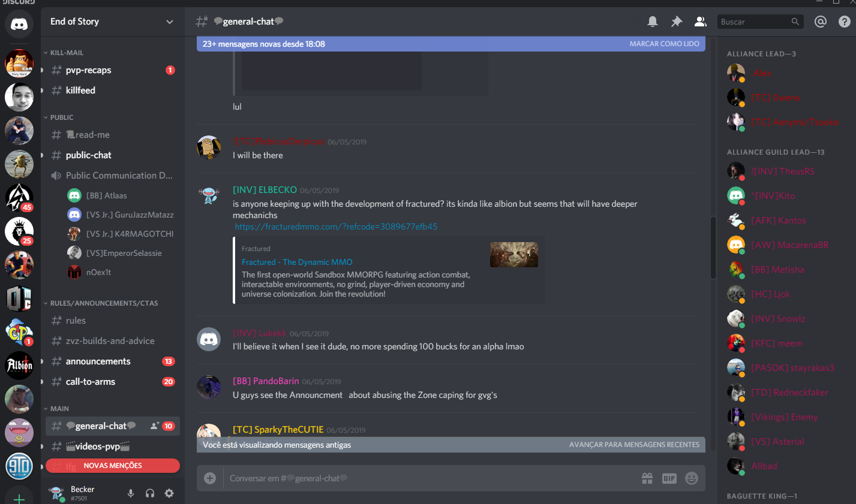Open emoji picker
The image size is (856, 504).
point(692,478)
